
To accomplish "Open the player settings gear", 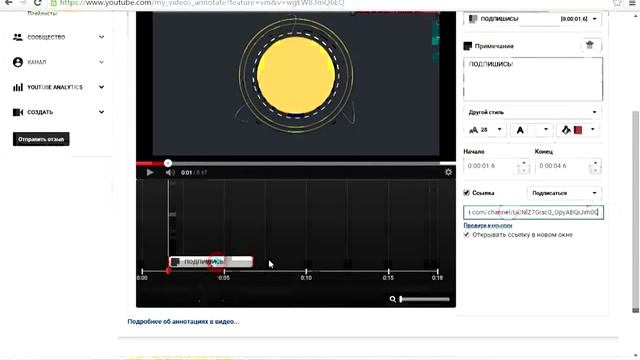I will click(x=448, y=172).
